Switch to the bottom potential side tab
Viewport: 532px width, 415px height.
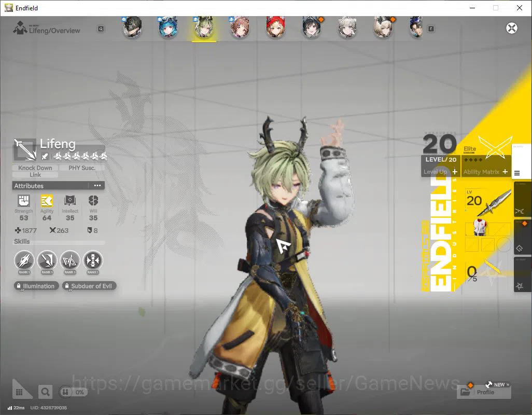click(x=523, y=274)
